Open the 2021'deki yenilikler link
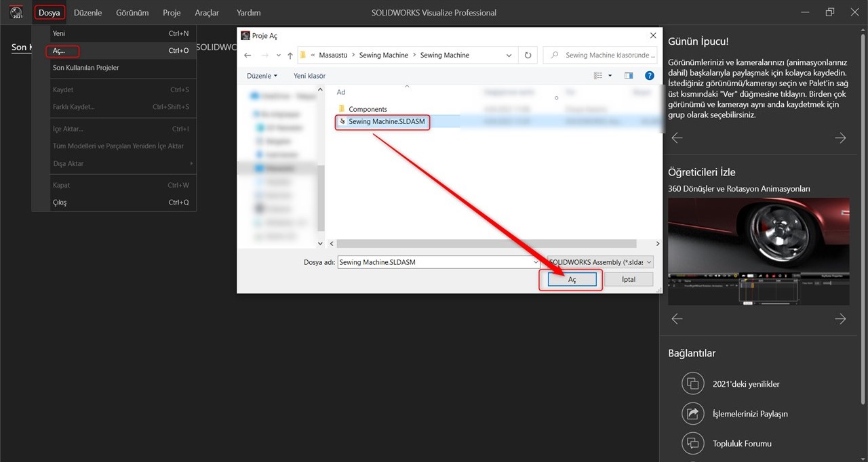 746,384
